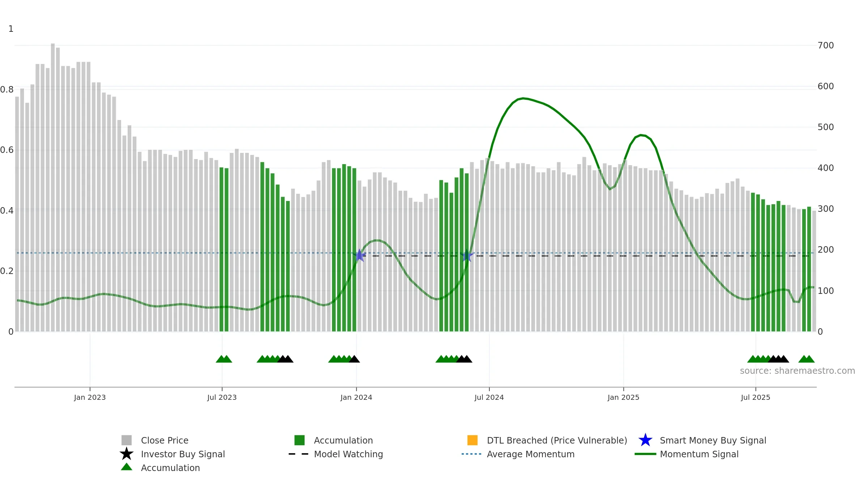Click the accumulation triangles at Jul 2023
Viewport: 868px width, 488px height.
(224, 359)
